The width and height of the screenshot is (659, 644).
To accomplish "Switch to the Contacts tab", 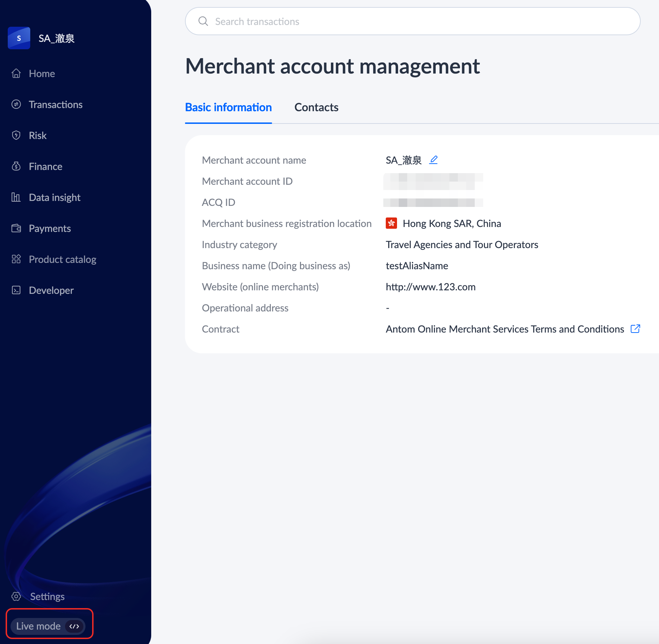I will pyautogui.click(x=316, y=107).
